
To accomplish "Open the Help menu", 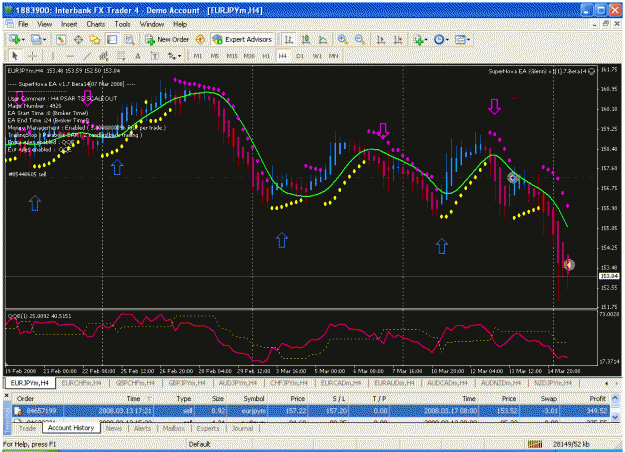I will (180, 24).
